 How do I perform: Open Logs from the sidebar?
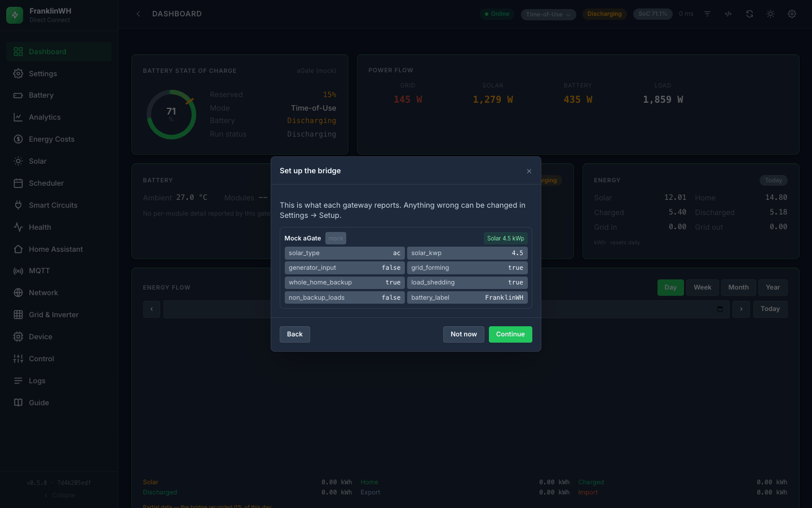[x=59, y=381]
